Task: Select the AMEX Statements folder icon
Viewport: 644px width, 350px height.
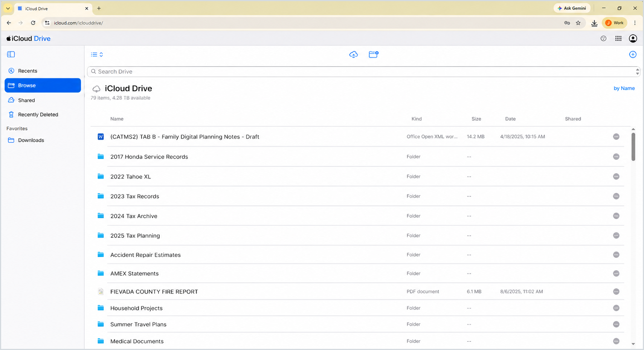Action: point(101,273)
